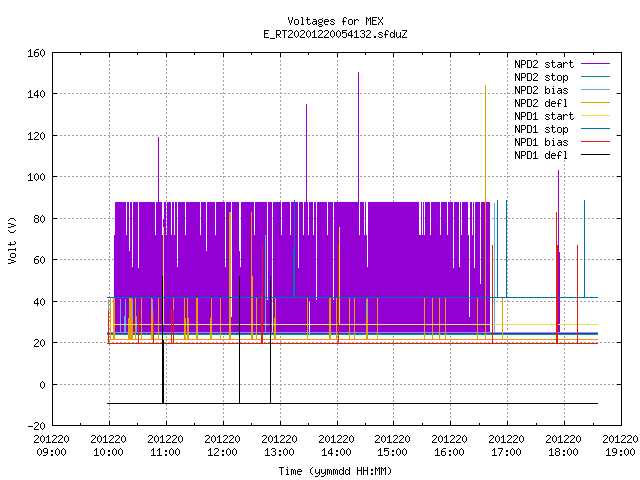Click the red NPD1 bias legend line
640x480 pixels.
coord(595,142)
